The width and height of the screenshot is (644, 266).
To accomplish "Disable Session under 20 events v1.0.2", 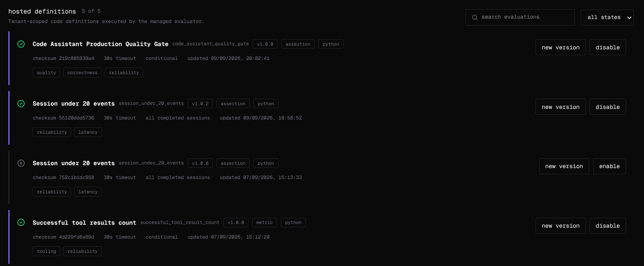I will (x=607, y=107).
